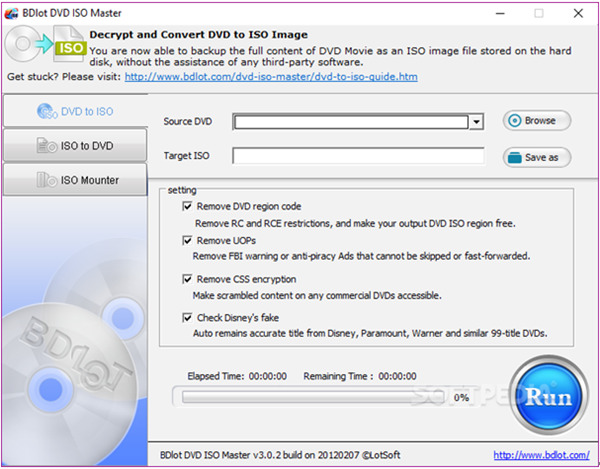Open the ISO Mounter tab
600x469 pixels.
pos(75,180)
